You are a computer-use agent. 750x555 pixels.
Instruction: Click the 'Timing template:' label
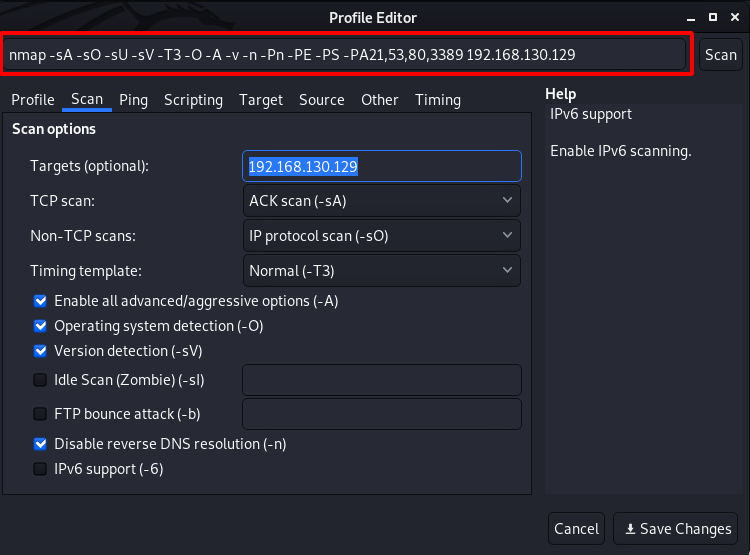click(86, 271)
